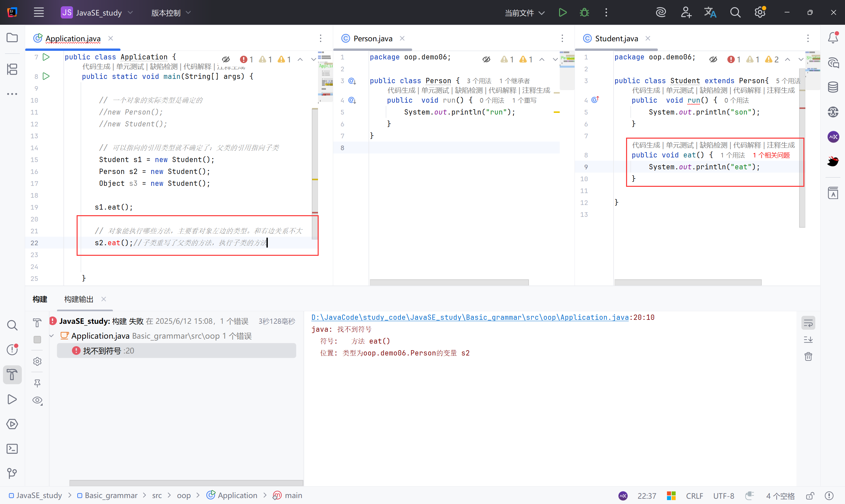This screenshot has width=845, height=504.
Task: Collapse the Application.java error tree node
Action: [52, 336]
